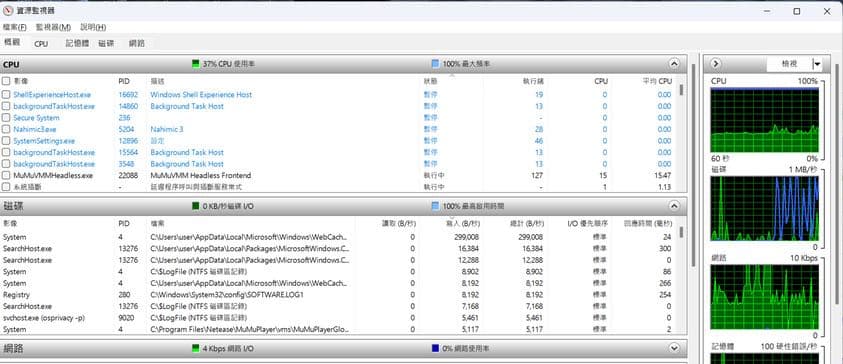Sort disk table by 檔案 column
This screenshot has height=364, width=843.
click(158, 223)
